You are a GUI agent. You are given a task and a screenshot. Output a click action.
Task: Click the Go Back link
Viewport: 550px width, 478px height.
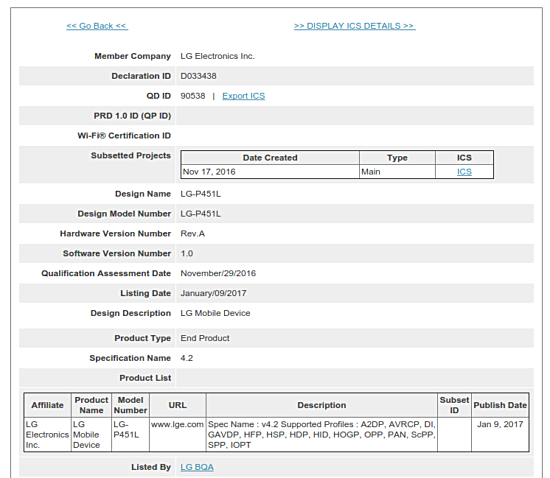pos(97,26)
